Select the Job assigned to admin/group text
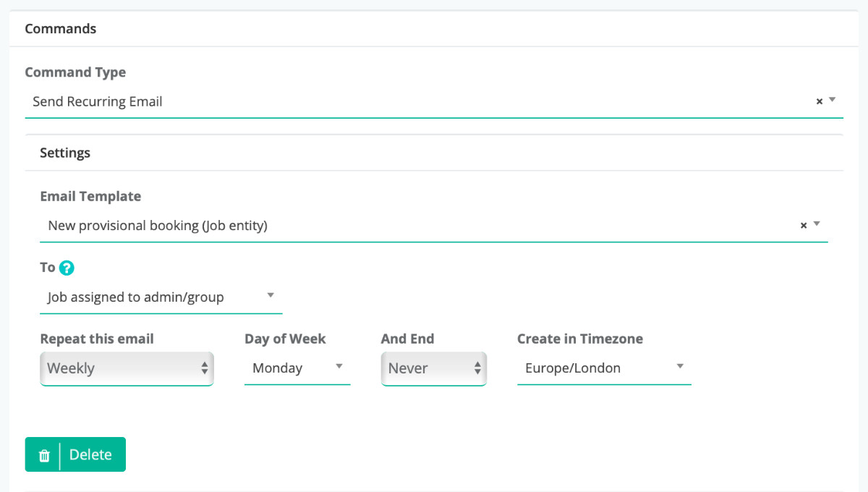Screen dimensions: 868x492 (x=136, y=297)
